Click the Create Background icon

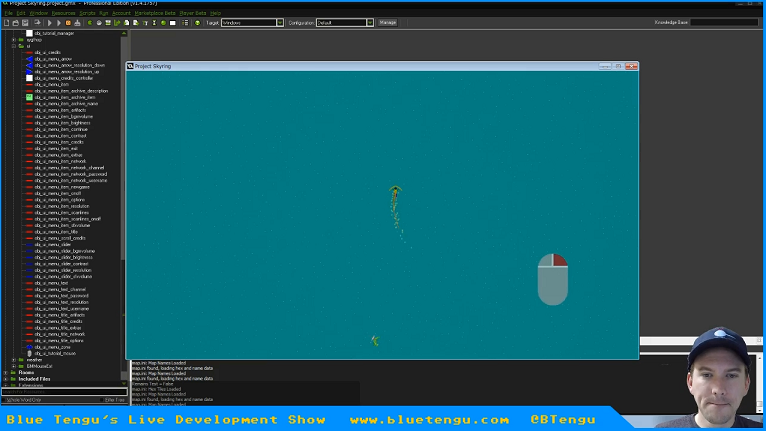[108, 23]
